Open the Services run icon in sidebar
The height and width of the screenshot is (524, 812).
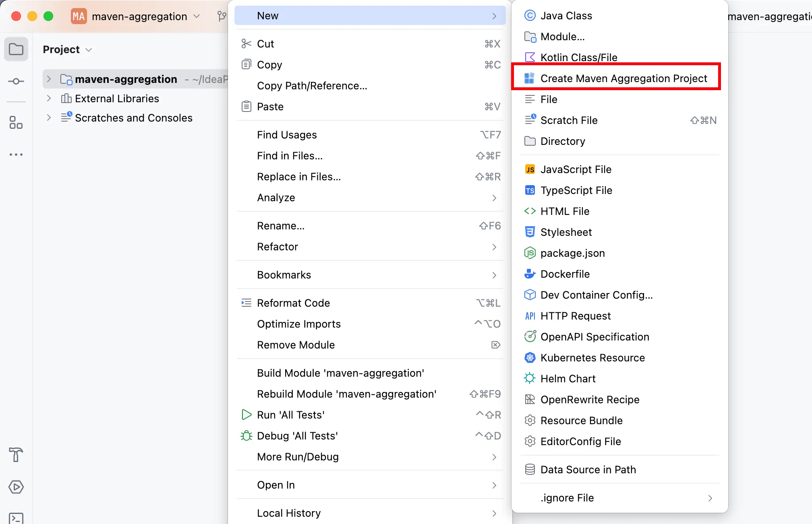[x=16, y=487]
